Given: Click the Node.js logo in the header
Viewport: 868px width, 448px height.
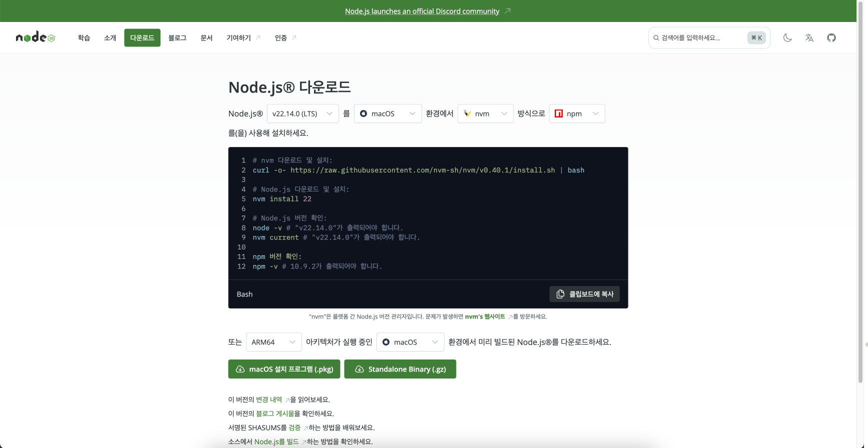Looking at the screenshot, I should click(35, 37).
